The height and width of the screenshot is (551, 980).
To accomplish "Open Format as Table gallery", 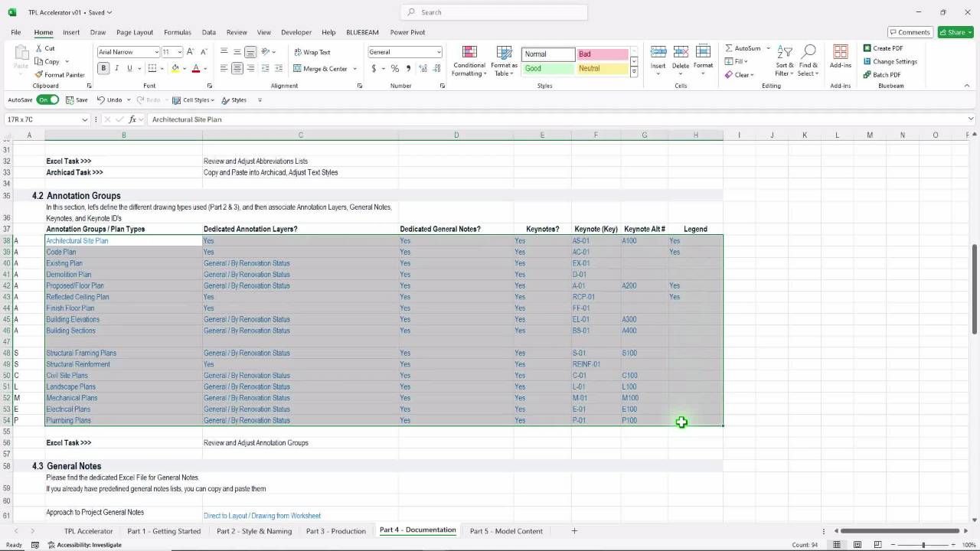I will (x=504, y=60).
